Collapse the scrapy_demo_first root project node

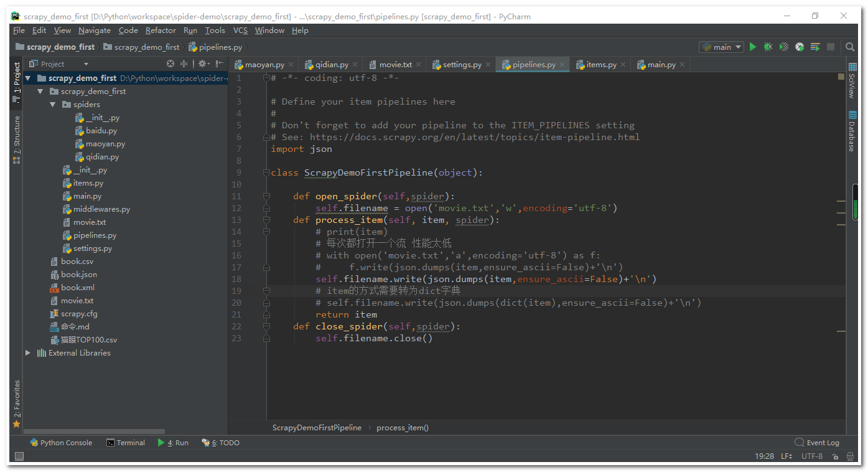click(28, 78)
